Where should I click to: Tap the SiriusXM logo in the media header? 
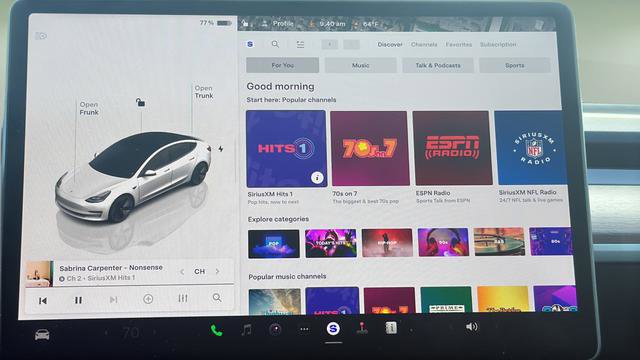pos(250,44)
